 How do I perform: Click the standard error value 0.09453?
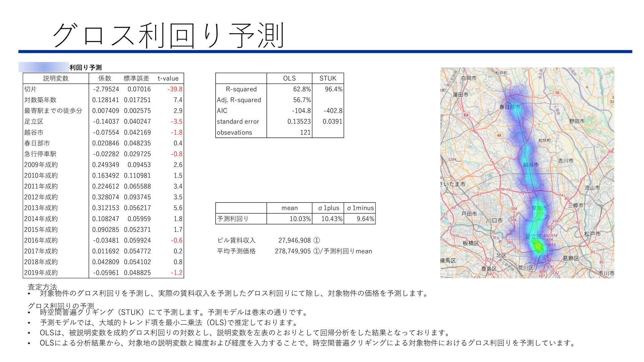tap(139, 165)
